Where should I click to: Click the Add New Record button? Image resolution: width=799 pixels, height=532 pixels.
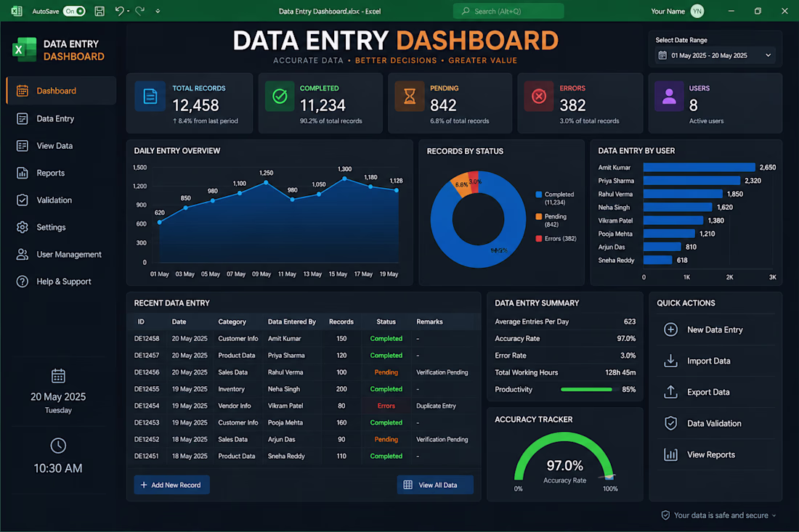point(171,485)
